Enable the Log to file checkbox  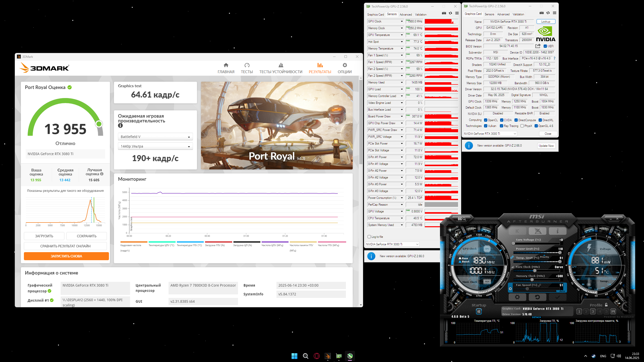pos(369,237)
